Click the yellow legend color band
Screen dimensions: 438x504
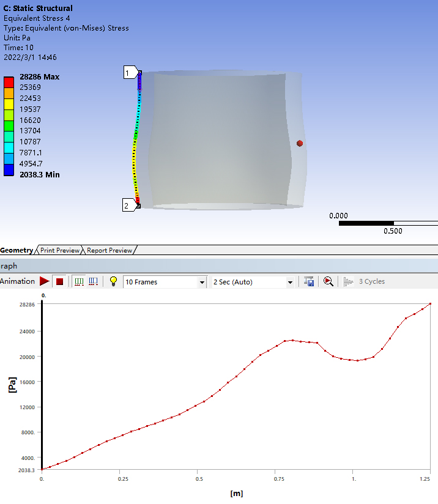[x=9, y=104]
